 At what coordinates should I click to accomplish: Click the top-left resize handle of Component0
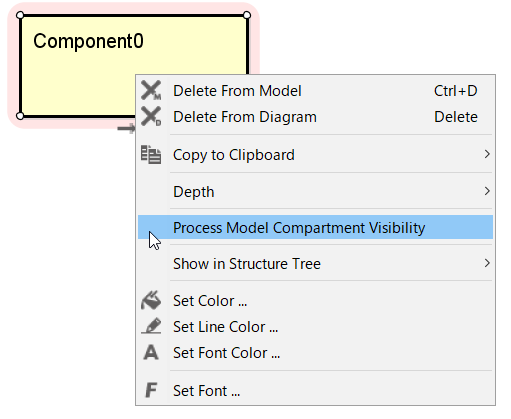pyautogui.click(x=20, y=15)
